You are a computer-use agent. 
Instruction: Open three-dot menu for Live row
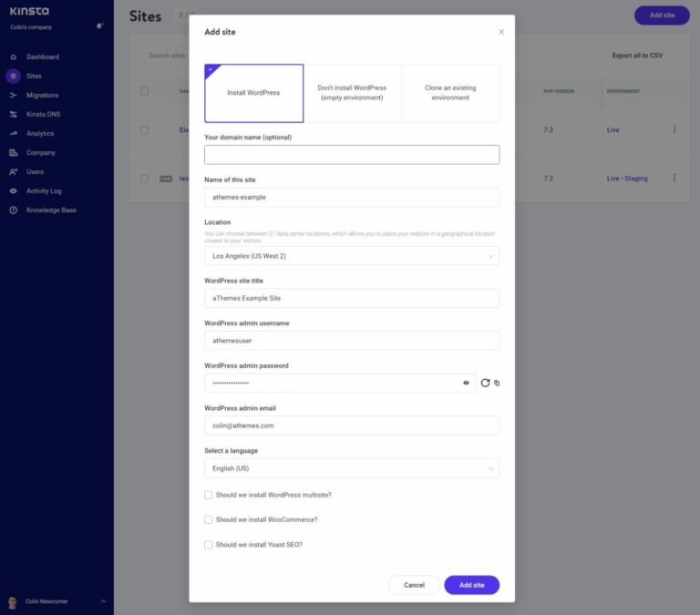pyautogui.click(x=674, y=129)
